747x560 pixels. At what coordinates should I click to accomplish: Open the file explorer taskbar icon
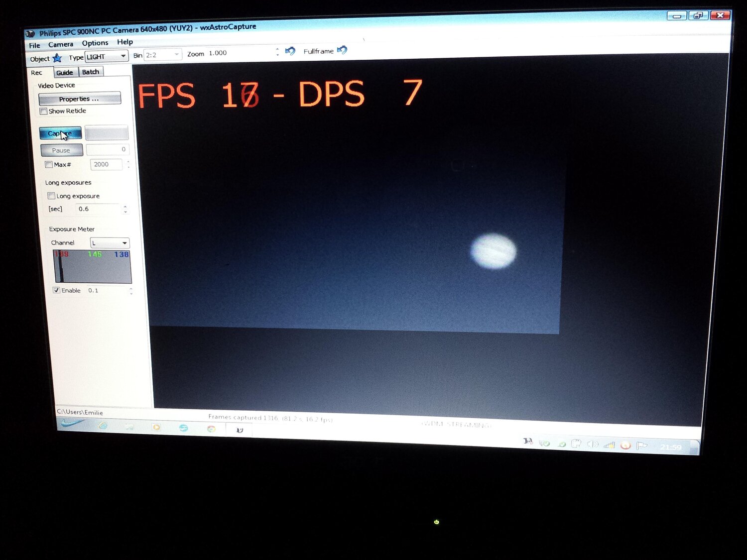pyautogui.click(x=129, y=427)
